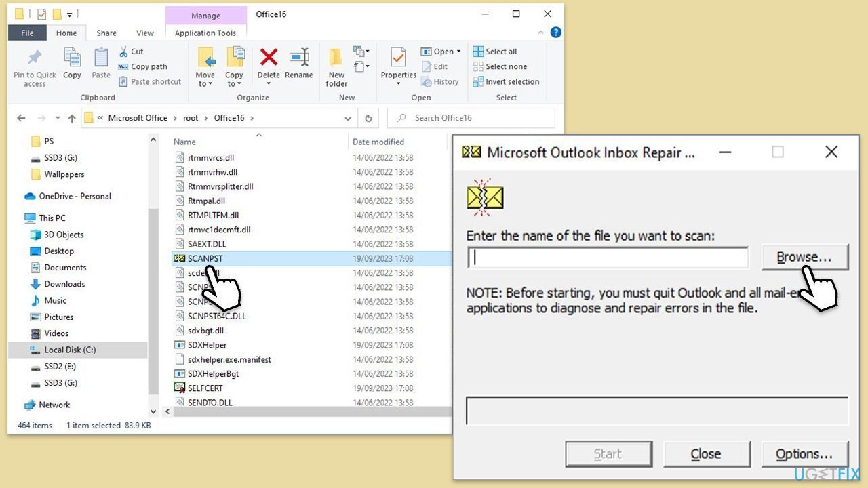This screenshot has height=488, width=868.
Task: Open the Application Tools tab
Action: (x=205, y=33)
